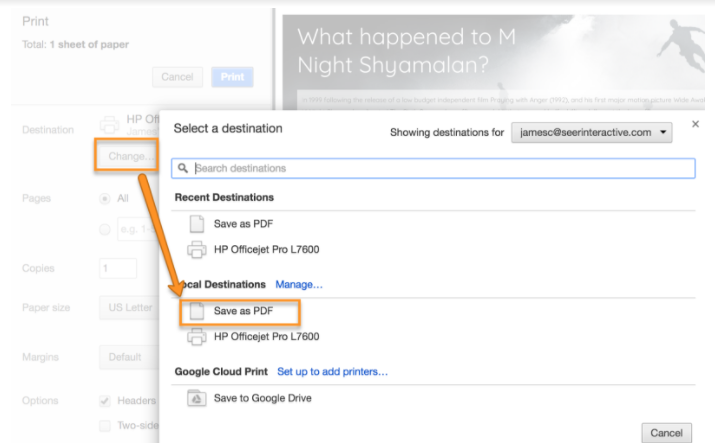715x443 pixels.
Task: Open Set up to add printers link
Action: [x=332, y=372]
